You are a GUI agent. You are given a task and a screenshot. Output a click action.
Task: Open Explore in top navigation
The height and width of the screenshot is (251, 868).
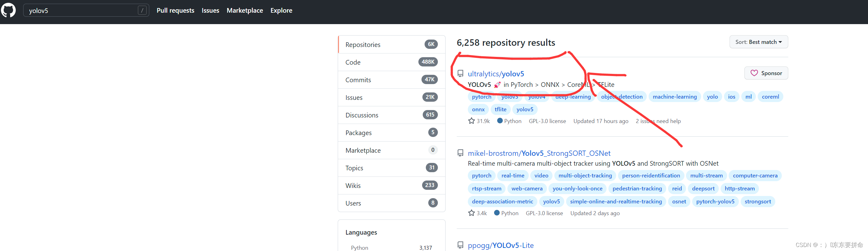tap(281, 11)
